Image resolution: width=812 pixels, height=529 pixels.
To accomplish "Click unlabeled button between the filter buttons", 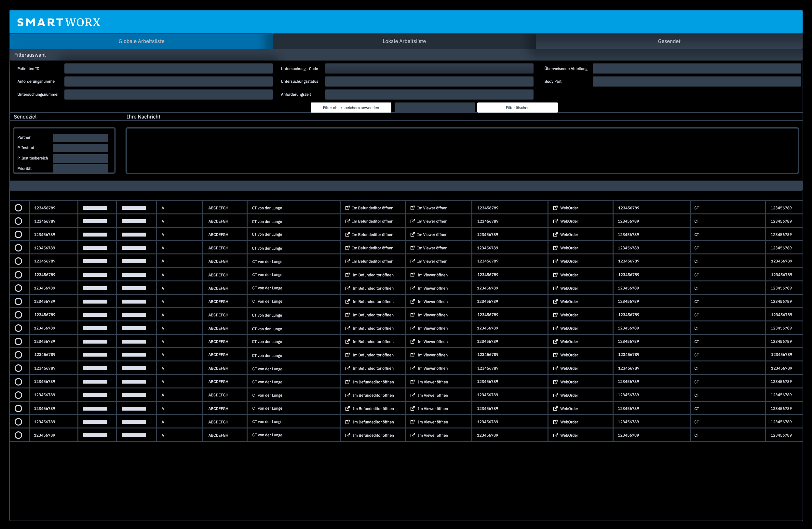I will click(x=435, y=107).
